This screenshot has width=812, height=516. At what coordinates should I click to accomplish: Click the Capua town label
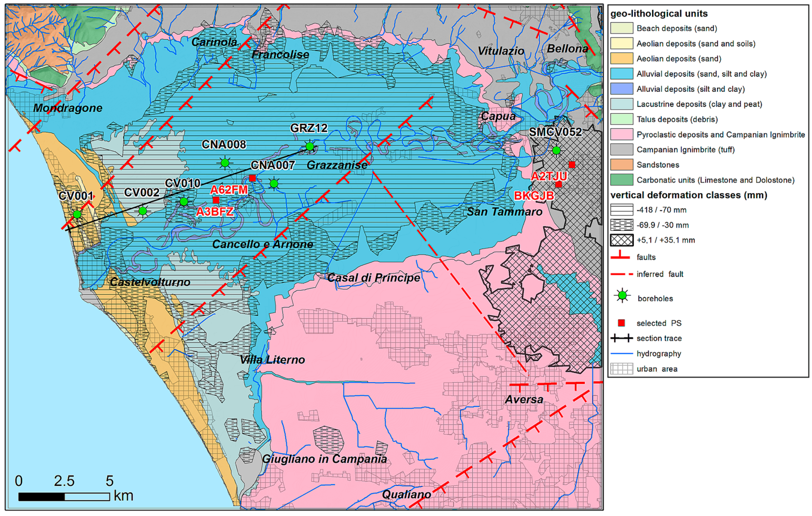click(x=498, y=116)
